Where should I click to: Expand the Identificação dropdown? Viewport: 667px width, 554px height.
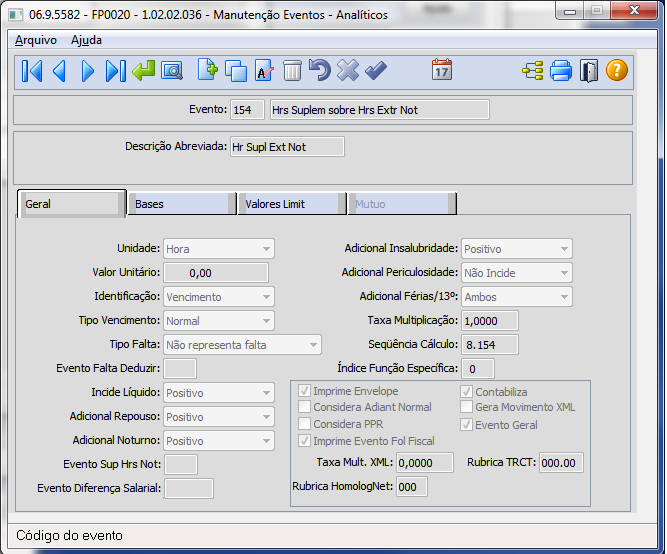(x=266, y=297)
